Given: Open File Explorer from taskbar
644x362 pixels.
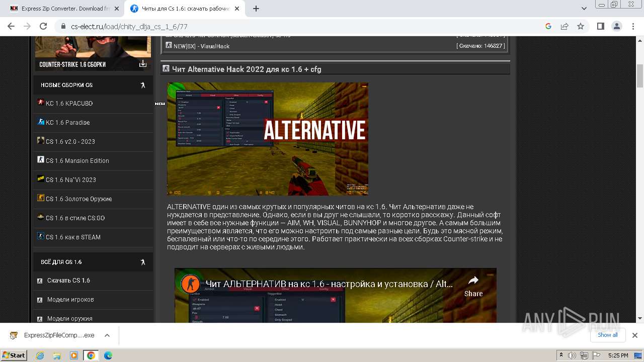Looking at the screenshot, I should pos(57,355).
